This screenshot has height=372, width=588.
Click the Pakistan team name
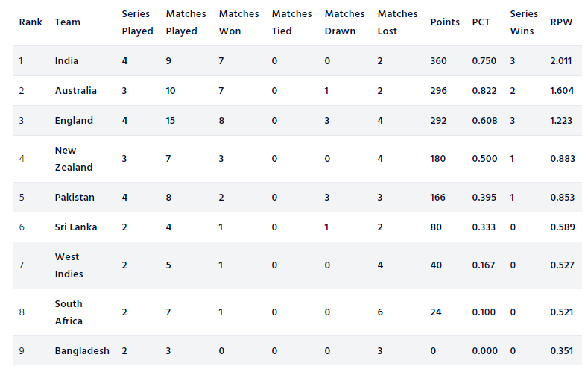point(75,198)
